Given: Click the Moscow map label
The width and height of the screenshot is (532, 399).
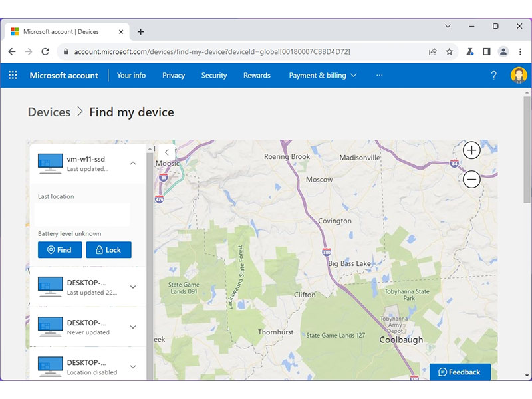Looking at the screenshot, I should tap(319, 180).
